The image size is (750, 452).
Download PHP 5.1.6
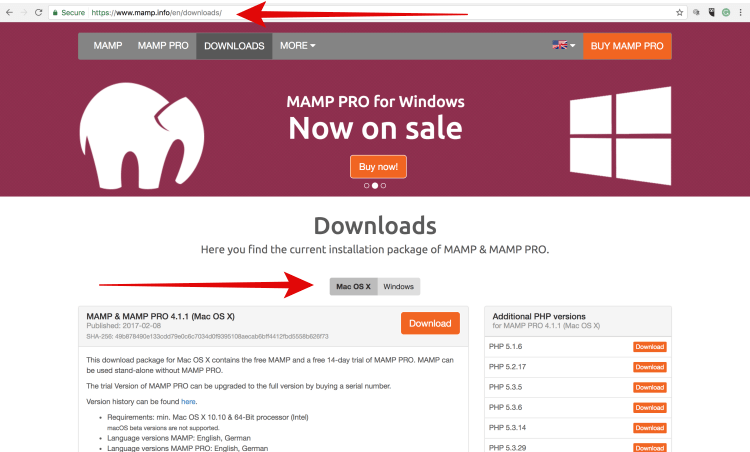coord(650,347)
